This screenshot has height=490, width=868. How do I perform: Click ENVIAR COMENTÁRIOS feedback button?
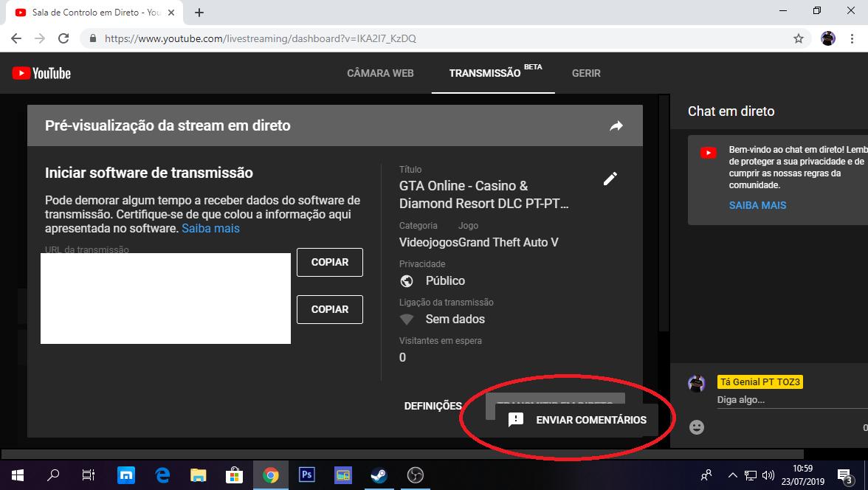pos(577,420)
